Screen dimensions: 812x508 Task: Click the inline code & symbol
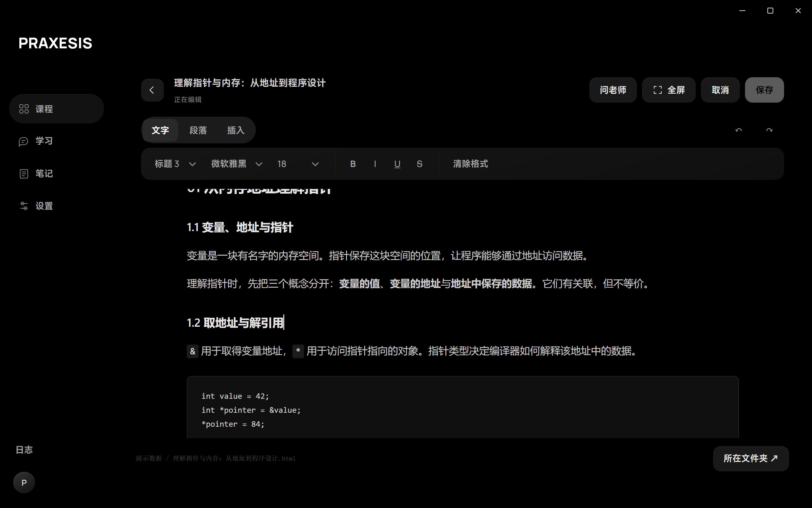click(x=193, y=351)
